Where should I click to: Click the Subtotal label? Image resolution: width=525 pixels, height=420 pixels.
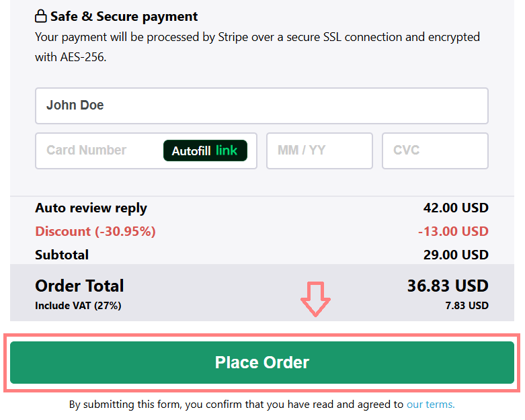62,255
